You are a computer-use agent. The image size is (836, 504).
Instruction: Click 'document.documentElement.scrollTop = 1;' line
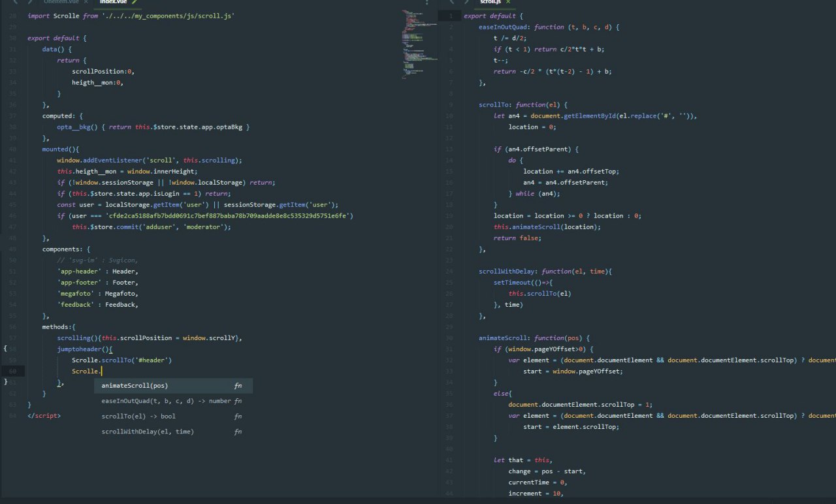point(581,404)
